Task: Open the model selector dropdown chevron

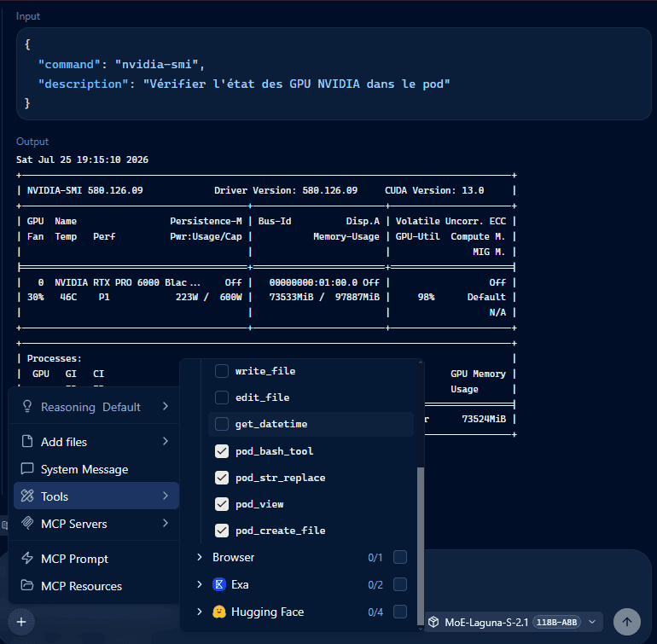Action: (x=592, y=622)
